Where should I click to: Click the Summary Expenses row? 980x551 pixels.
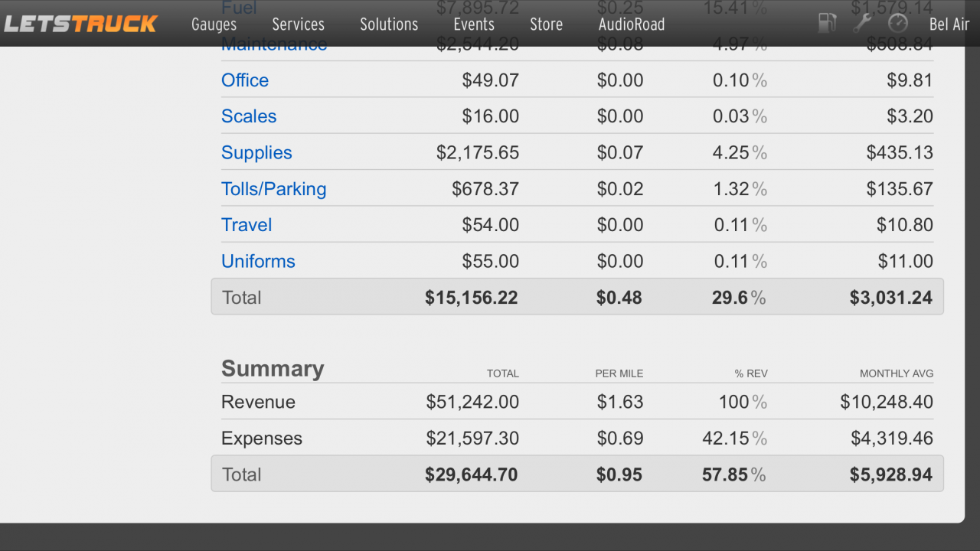point(577,439)
